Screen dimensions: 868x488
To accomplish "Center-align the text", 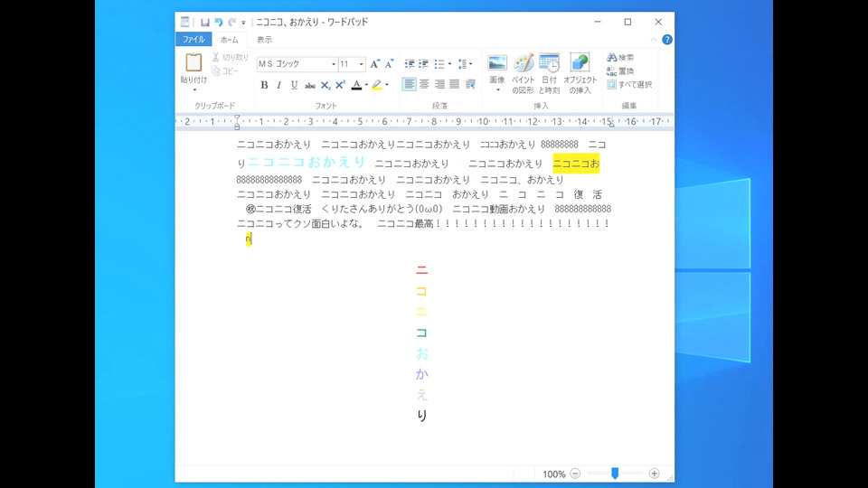I will pos(424,85).
